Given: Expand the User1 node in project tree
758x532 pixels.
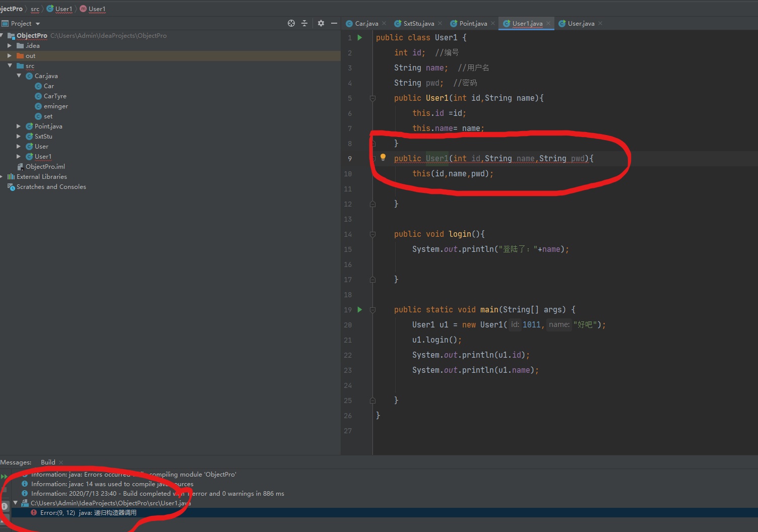Looking at the screenshot, I should [x=19, y=156].
